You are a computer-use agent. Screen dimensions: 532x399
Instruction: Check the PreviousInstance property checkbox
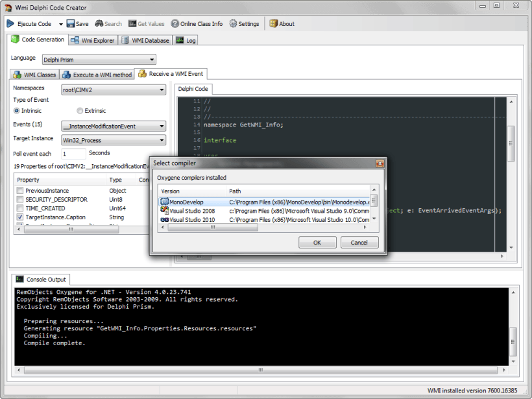pyautogui.click(x=20, y=190)
